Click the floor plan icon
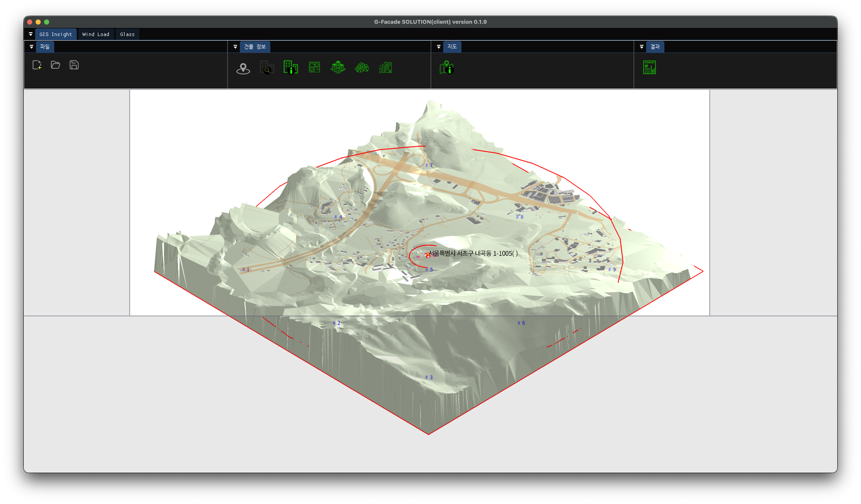The image size is (861, 504). coord(314,67)
